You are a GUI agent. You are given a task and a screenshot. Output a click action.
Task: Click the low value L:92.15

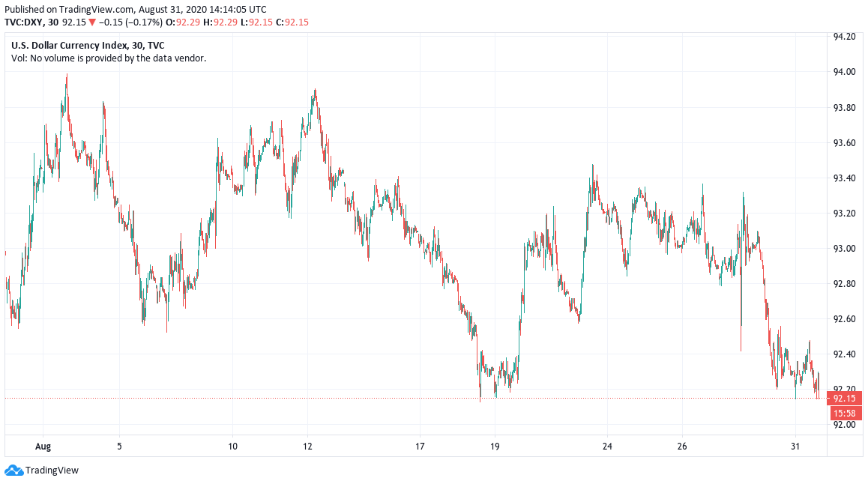coord(256,22)
